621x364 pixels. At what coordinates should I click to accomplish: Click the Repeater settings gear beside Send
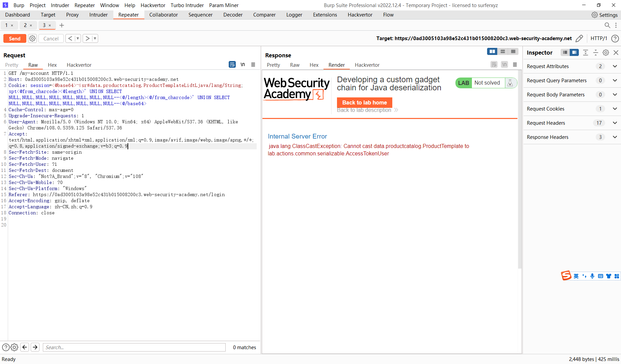pos(32,38)
